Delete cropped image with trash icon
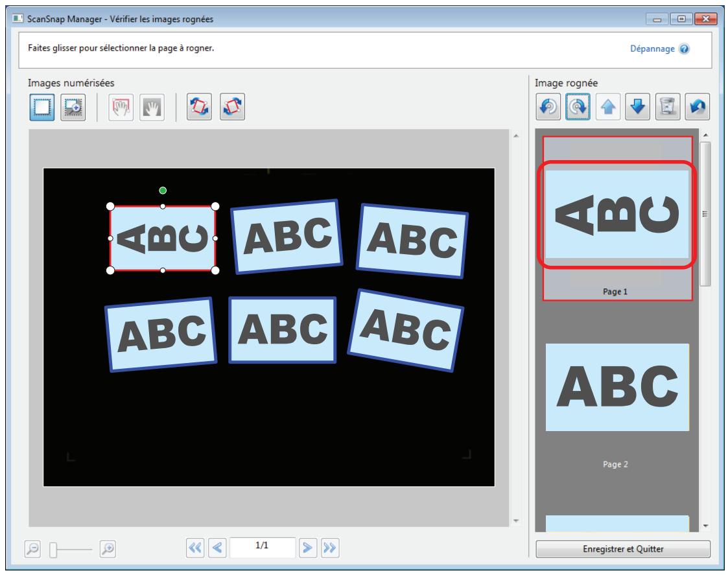This screenshot has height=575, width=728. tap(668, 107)
